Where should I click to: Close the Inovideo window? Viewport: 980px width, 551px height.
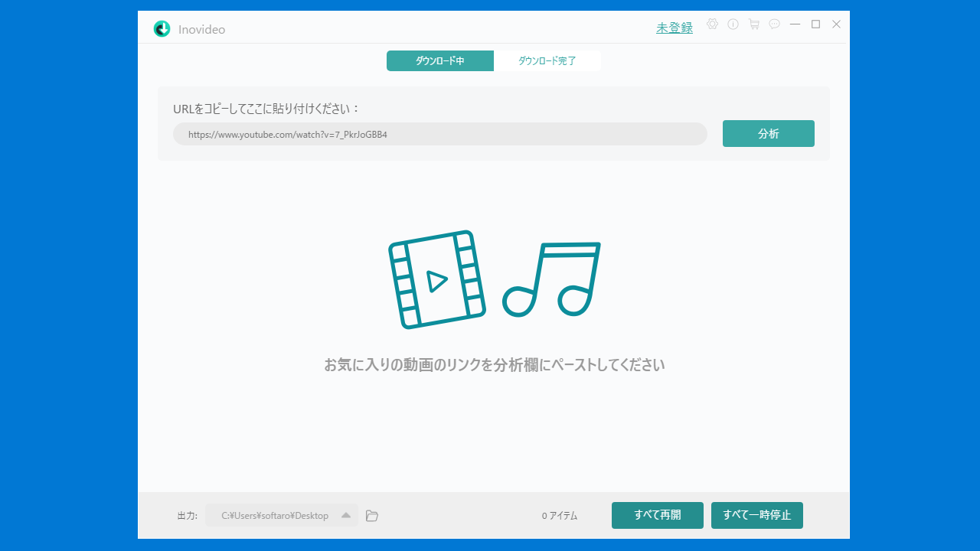click(x=836, y=24)
